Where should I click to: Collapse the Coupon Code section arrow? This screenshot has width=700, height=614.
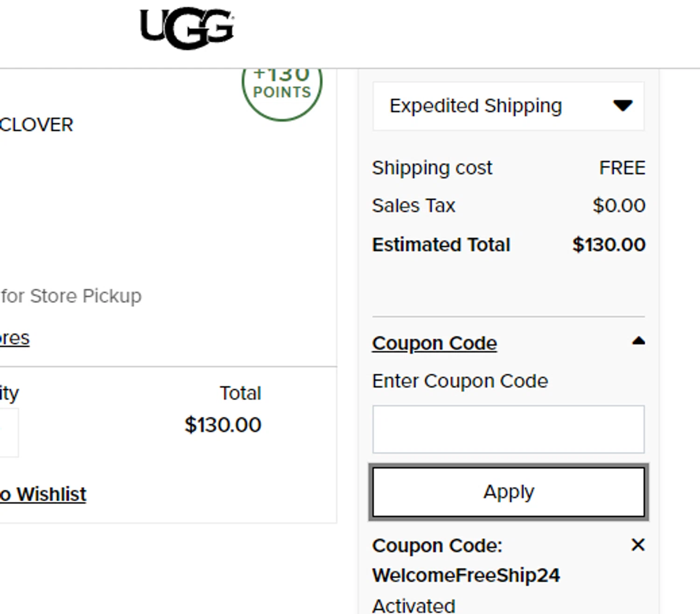coord(638,341)
